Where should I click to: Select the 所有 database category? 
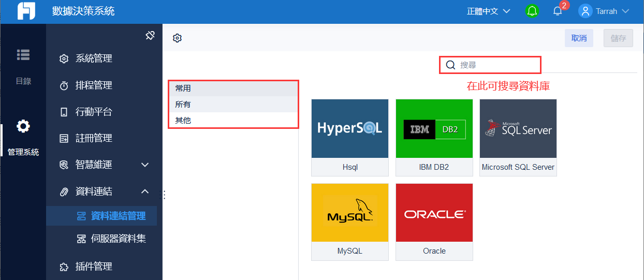[234, 105]
